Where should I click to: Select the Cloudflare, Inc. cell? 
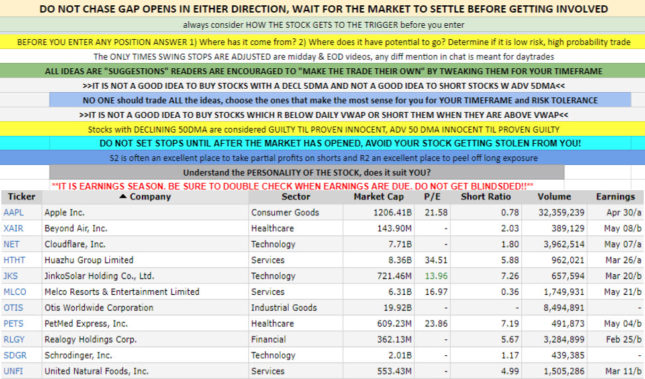145,244
